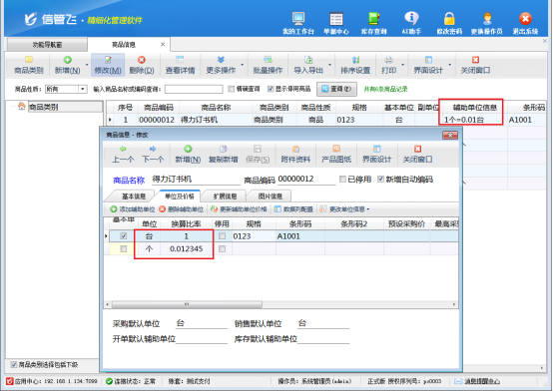Click 新增(N) in the main toolbar
Viewport: 553px width, 392px height.
(67, 65)
